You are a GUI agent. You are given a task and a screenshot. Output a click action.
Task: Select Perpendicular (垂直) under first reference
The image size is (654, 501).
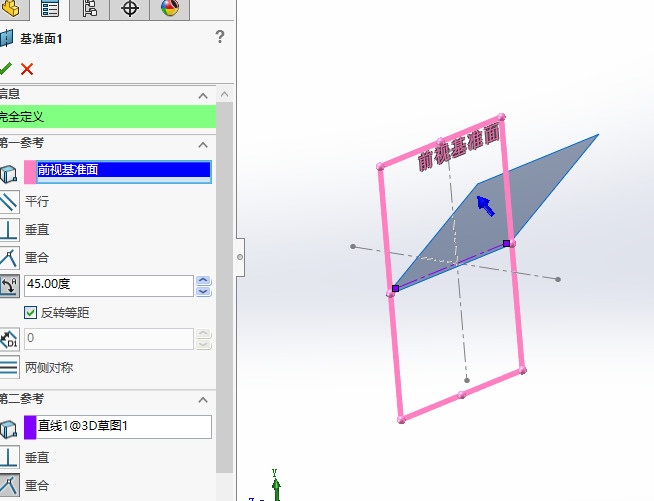click(x=9, y=229)
